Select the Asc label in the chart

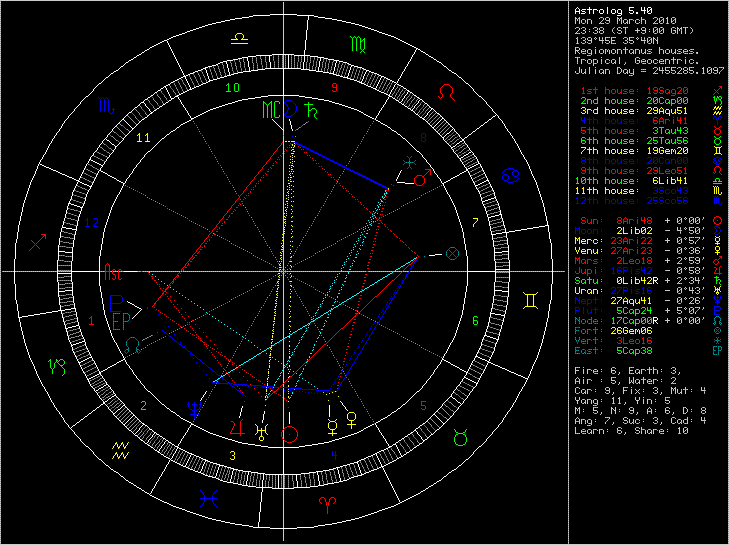tap(113, 272)
